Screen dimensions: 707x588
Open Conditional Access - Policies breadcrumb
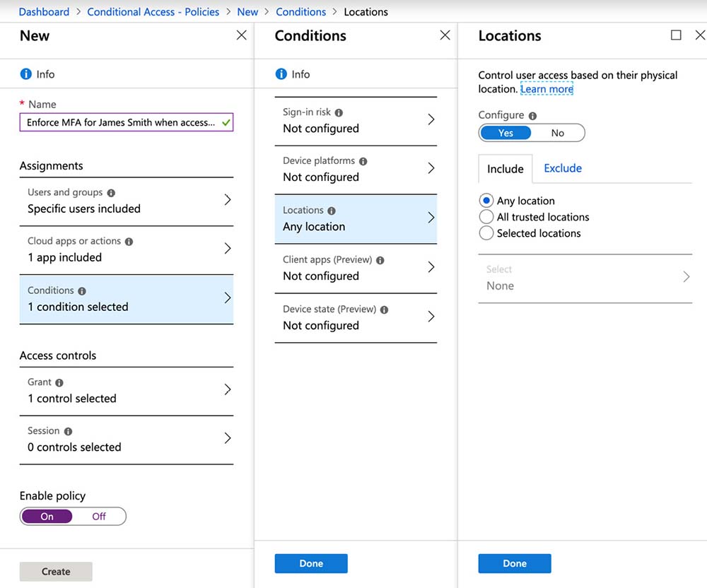153,12
